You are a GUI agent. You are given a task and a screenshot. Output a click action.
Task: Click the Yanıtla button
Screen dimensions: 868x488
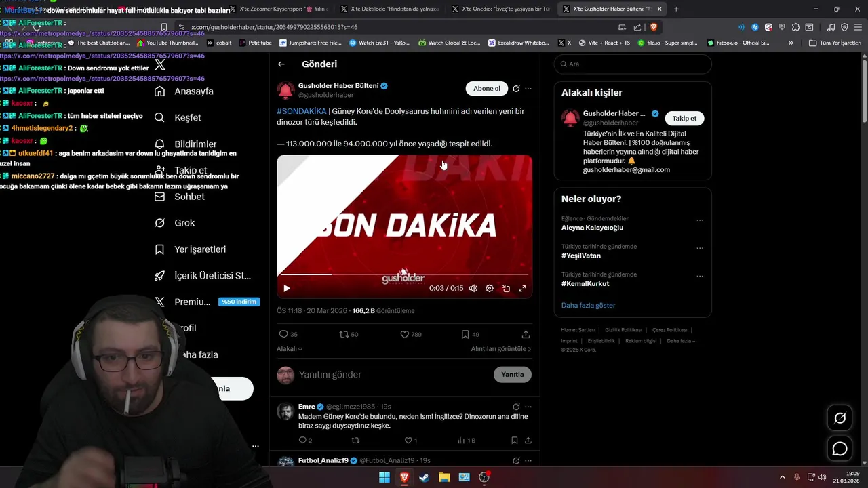click(x=512, y=375)
